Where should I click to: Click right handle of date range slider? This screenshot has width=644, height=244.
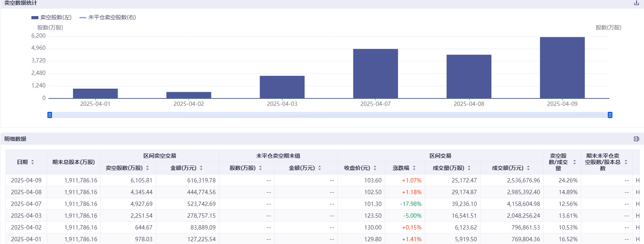[610, 115]
